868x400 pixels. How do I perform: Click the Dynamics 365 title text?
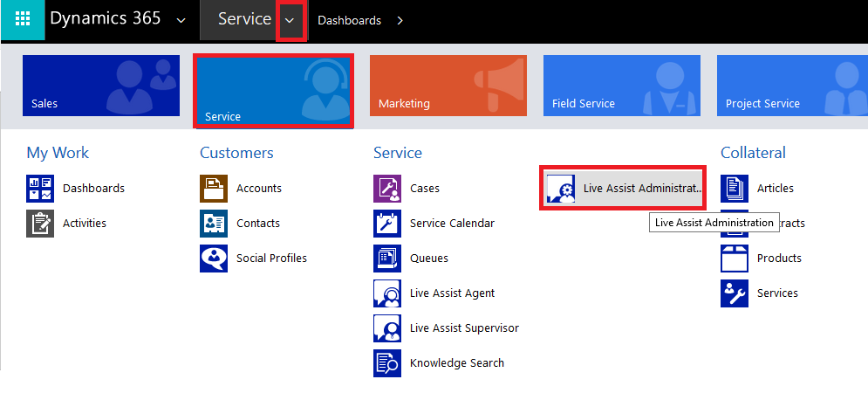(x=106, y=18)
